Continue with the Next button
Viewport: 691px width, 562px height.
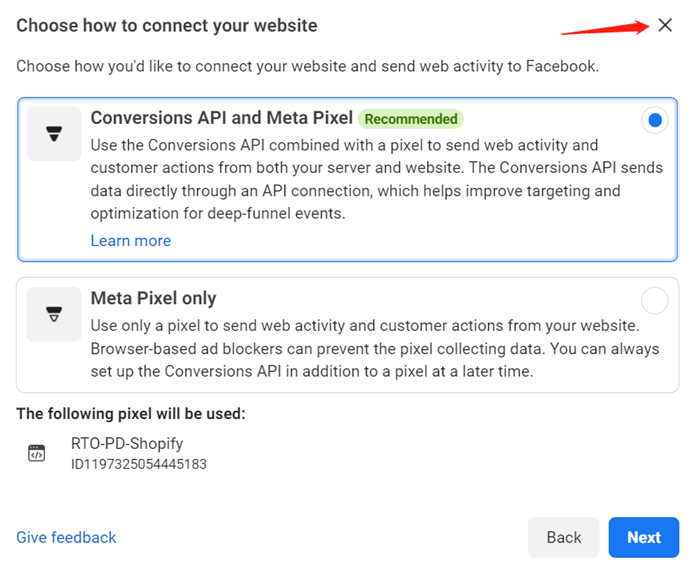(644, 537)
